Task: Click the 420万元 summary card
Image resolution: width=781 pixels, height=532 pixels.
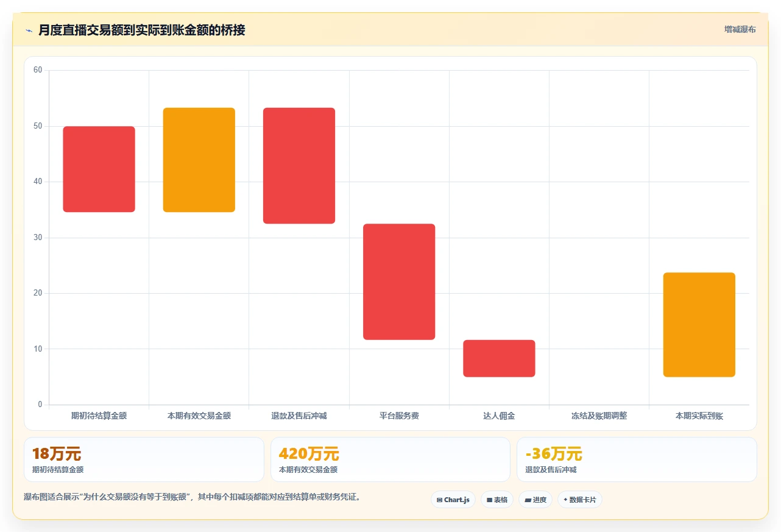Action: pyautogui.click(x=390, y=459)
